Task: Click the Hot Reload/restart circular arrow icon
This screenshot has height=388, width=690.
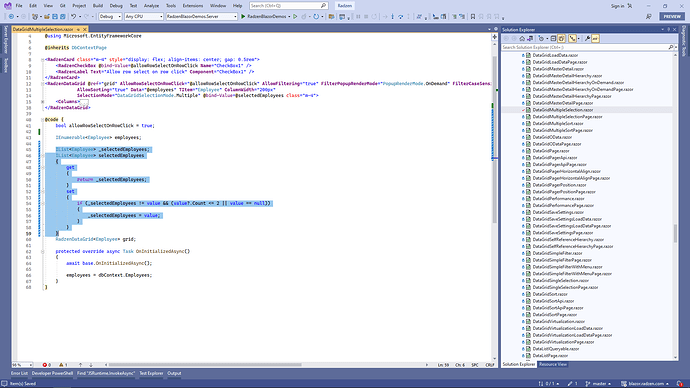Action: (x=316, y=16)
